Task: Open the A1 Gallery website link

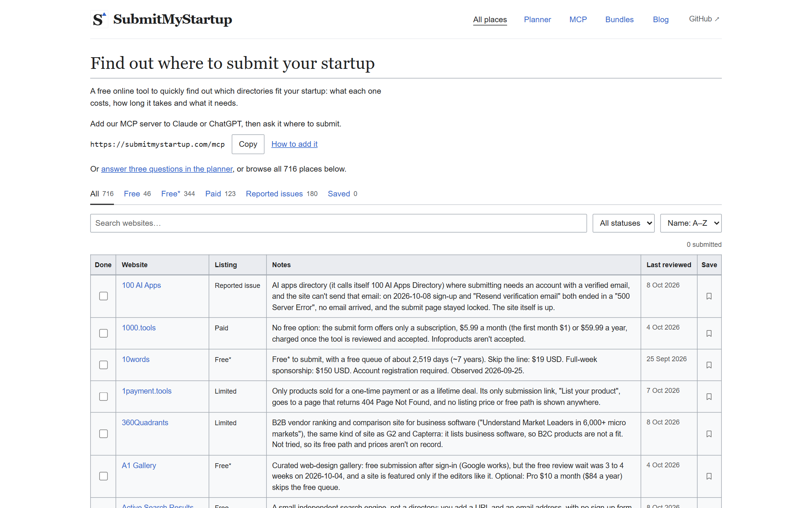Action: point(139,465)
